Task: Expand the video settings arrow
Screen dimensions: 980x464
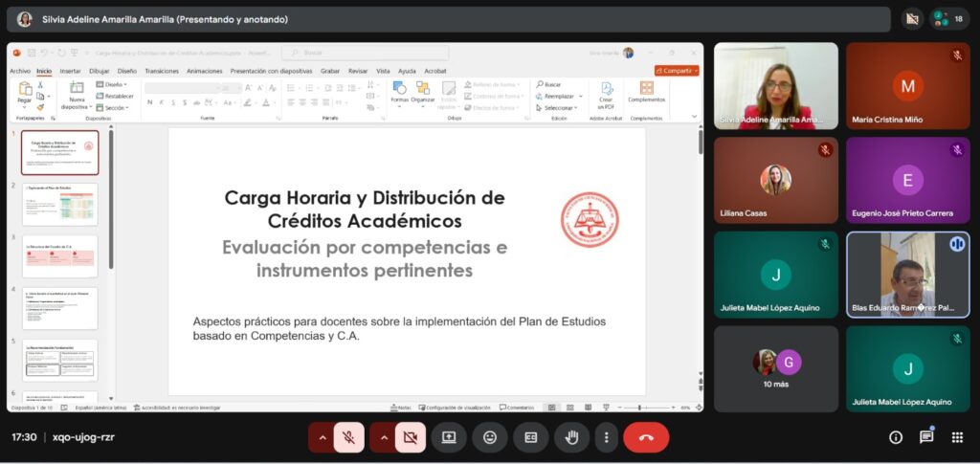Action: pyautogui.click(x=383, y=437)
